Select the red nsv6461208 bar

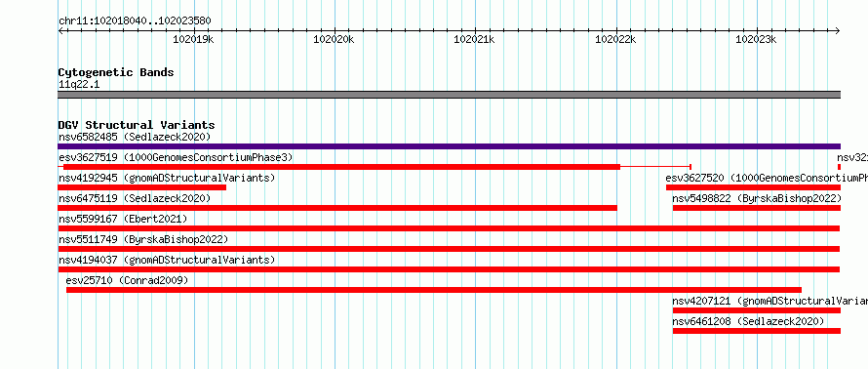757,331
